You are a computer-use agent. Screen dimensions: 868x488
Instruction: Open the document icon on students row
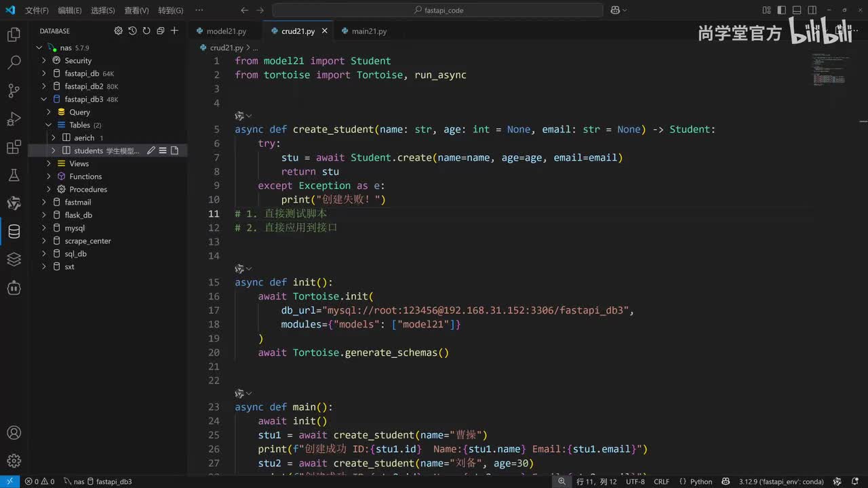[x=174, y=150]
